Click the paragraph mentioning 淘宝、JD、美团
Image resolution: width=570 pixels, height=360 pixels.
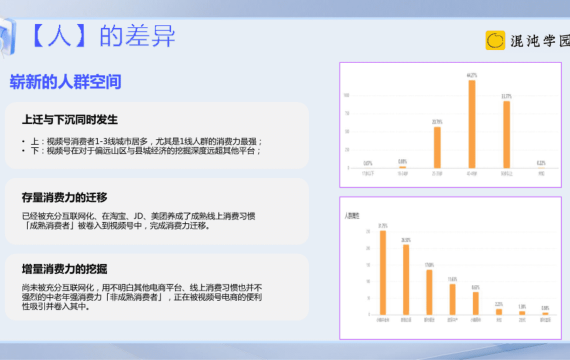[x=139, y=221]
